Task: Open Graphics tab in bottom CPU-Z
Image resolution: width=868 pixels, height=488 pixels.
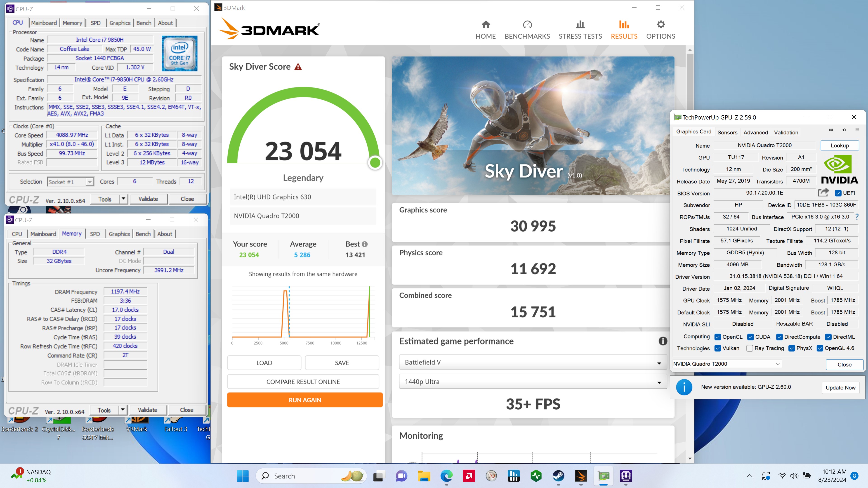Action: coord(119,234)
